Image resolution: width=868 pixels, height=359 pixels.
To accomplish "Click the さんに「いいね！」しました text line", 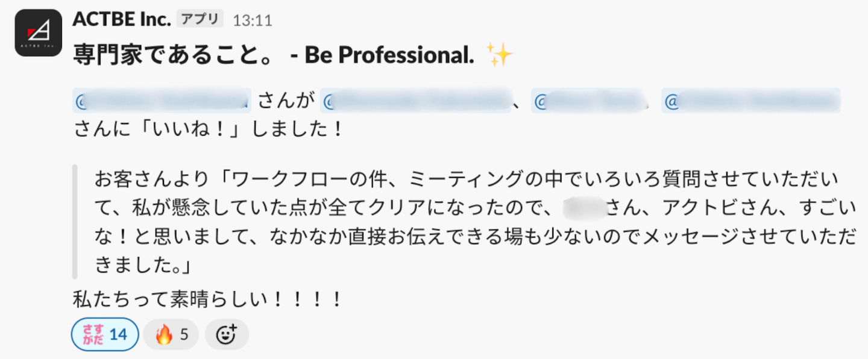I will point(207,129).
